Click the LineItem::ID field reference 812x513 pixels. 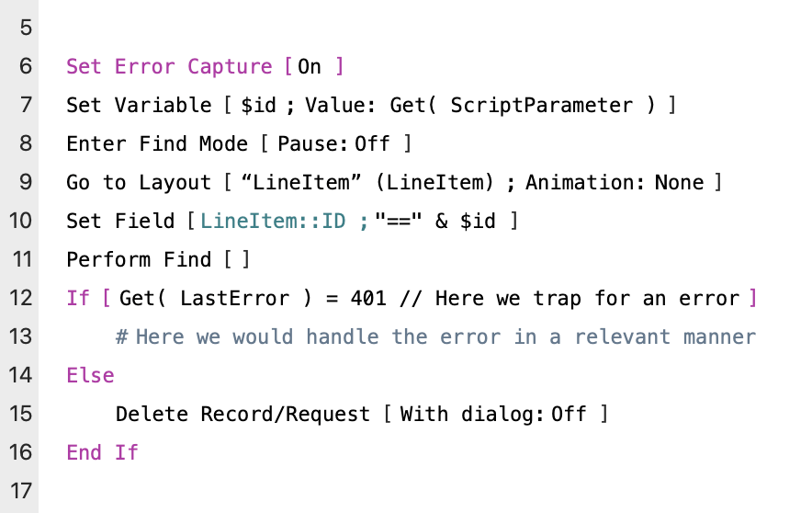[x=273, y=222]
